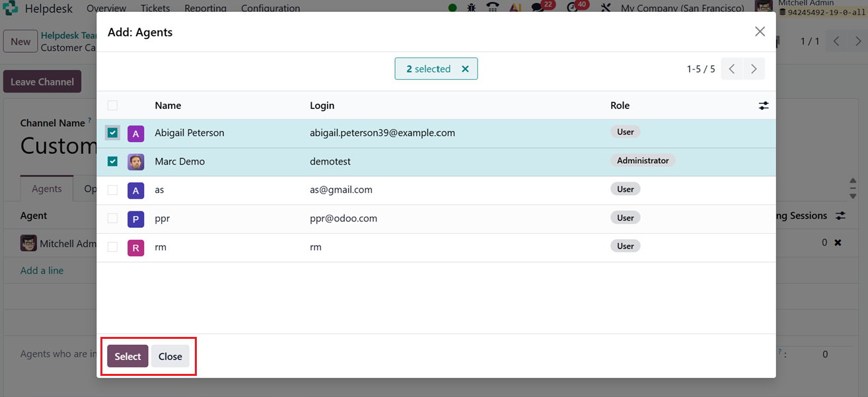
Task: Open the Tickets menu in the menu bar
Action: pyautogui.click(x=155, y=8)
